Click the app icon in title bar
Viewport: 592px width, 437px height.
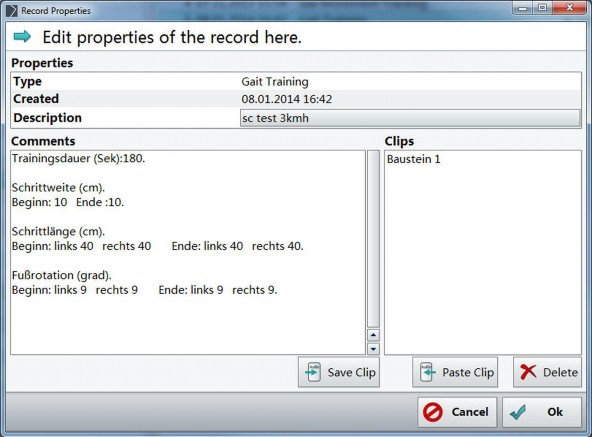12,11
